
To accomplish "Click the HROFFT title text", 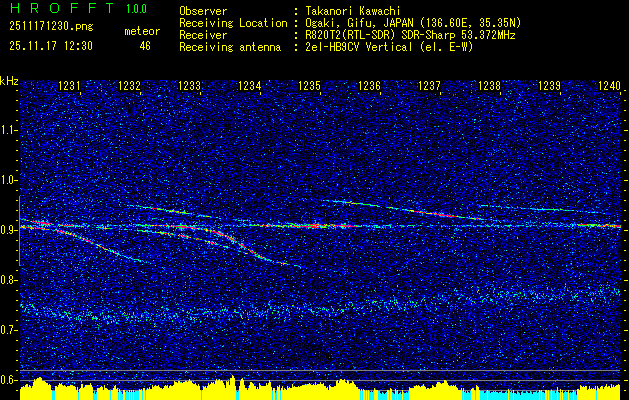I will pyautogui.click(x=62, y=8).
